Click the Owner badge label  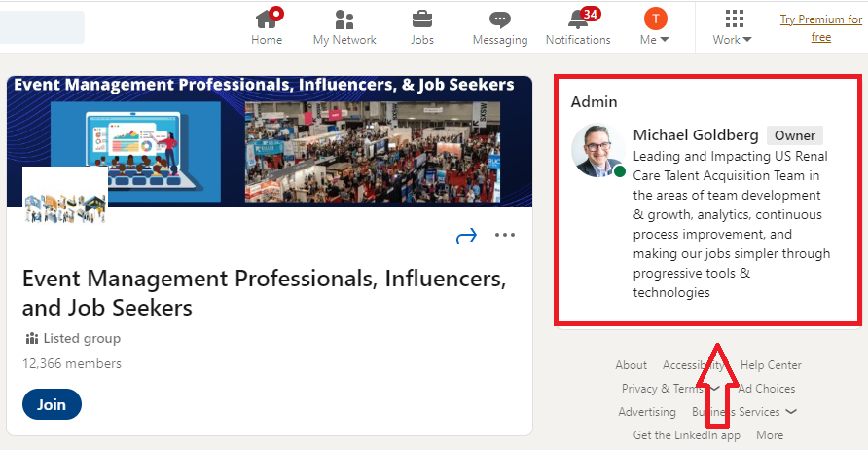(795, 135)
